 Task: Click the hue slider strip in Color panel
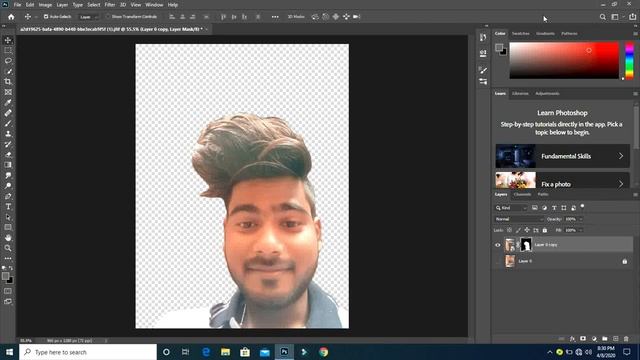click(629, 60)
